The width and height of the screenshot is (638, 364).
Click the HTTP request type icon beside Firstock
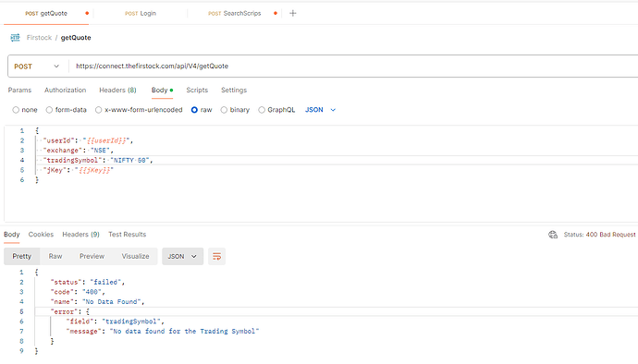15,38
